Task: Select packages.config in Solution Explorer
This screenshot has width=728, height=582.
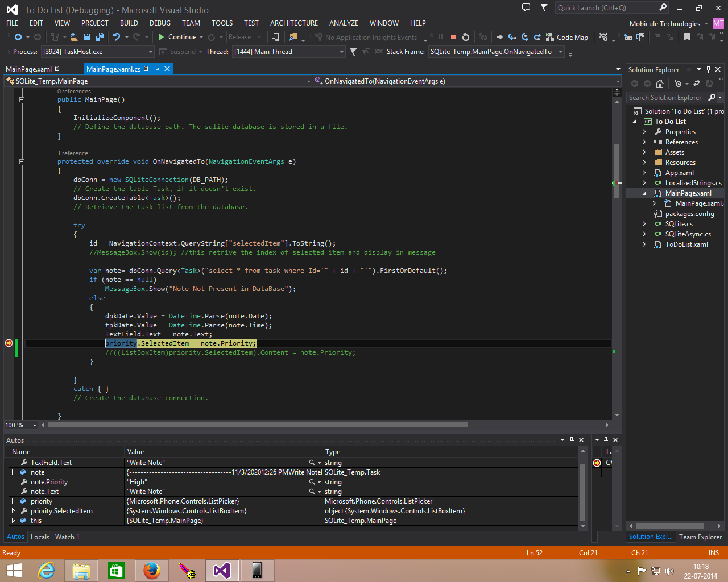Action: click(x=689, y=214)
